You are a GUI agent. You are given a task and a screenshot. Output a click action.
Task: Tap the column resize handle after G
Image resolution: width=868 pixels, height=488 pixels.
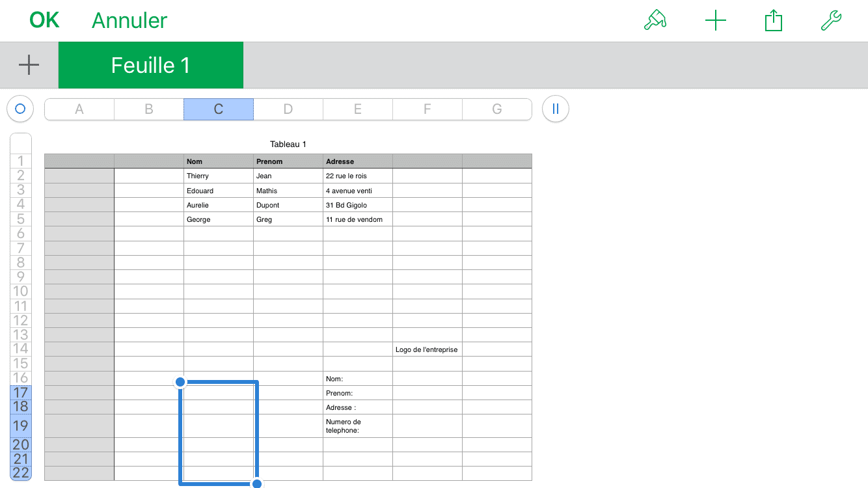pos(555,109)
